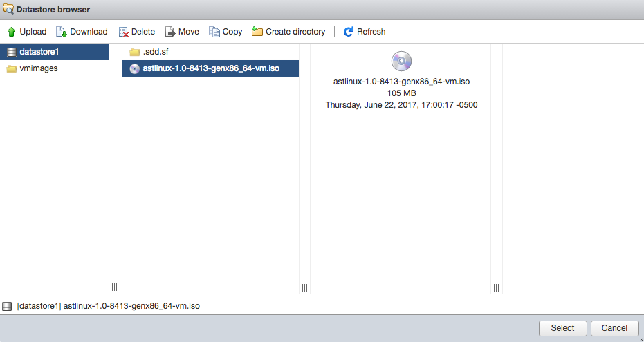644x342 pixels.
Task: Click the file name under the preview disc
Action: (x=401, y=82)
